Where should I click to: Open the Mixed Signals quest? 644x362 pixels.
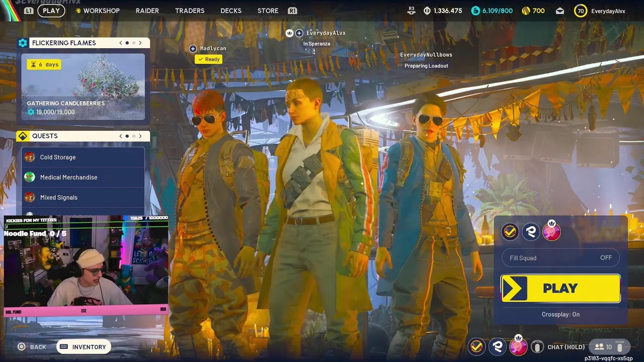pyautogui.click(x=83, y=197)
